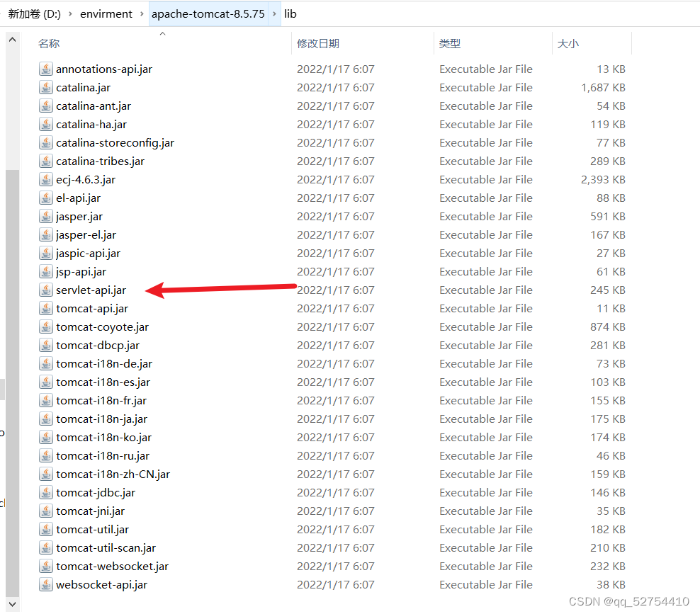The width and height of the screenshot is (700, 614).
Task: Click the jar icon of catalina-storeconfig.jar
Action: pyautogui.click(x=45, y=143)
